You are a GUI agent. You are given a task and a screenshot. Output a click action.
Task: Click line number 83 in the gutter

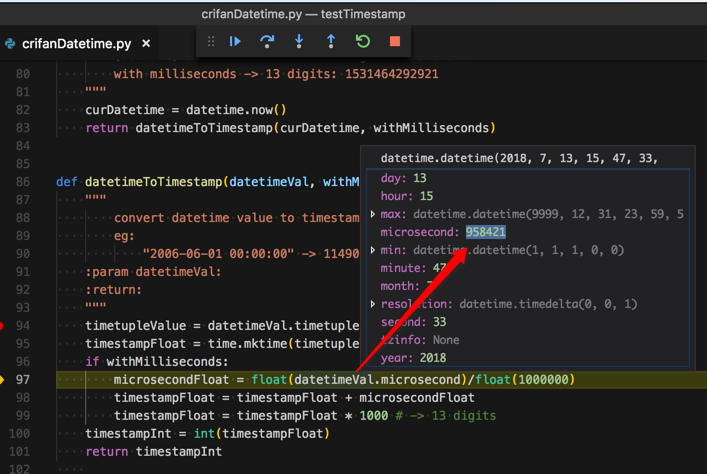[23, 128]
